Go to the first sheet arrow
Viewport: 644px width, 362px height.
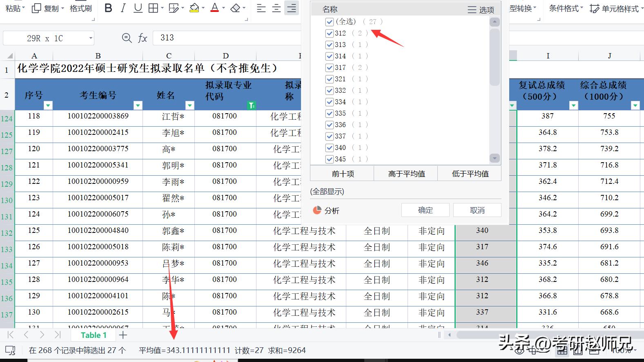coord(11,335)
